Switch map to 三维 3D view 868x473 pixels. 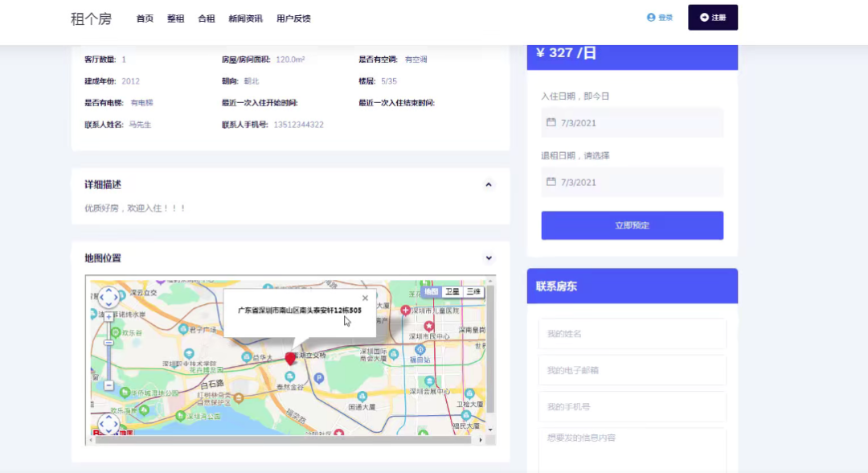pos(474,291)
